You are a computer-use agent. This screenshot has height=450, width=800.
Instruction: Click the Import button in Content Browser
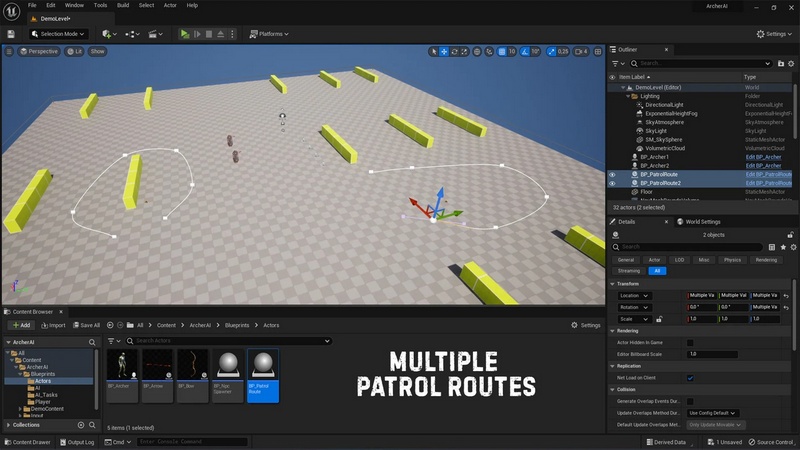click(x=52, y=325)
